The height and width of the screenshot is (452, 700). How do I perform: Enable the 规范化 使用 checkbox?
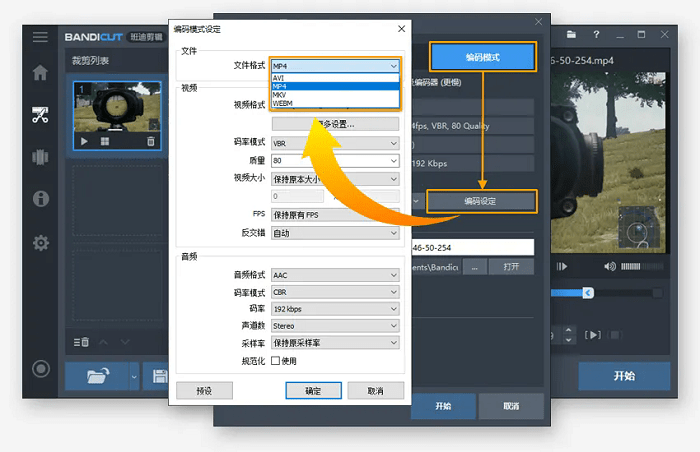[276, 360]
